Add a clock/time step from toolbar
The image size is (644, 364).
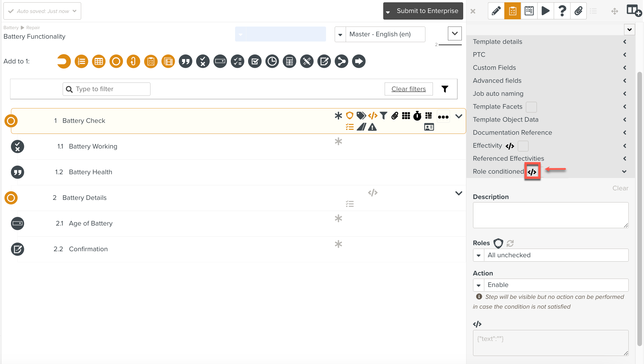[272, 61]
